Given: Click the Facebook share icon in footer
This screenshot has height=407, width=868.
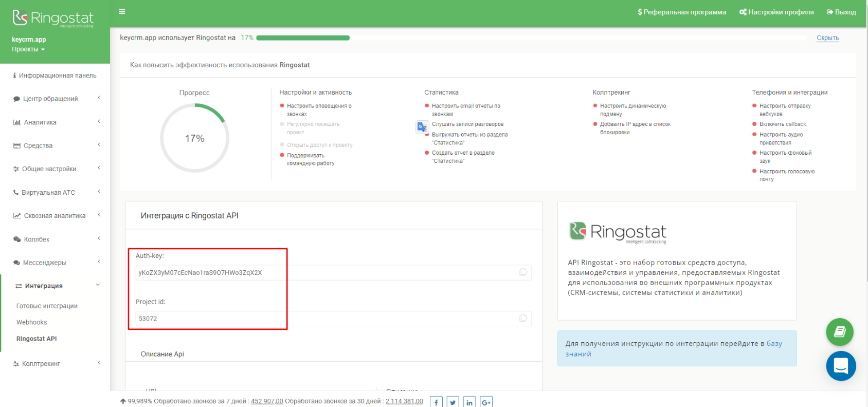Looking at the screenshot, I should pyautogui.click(x=436, y=402).
